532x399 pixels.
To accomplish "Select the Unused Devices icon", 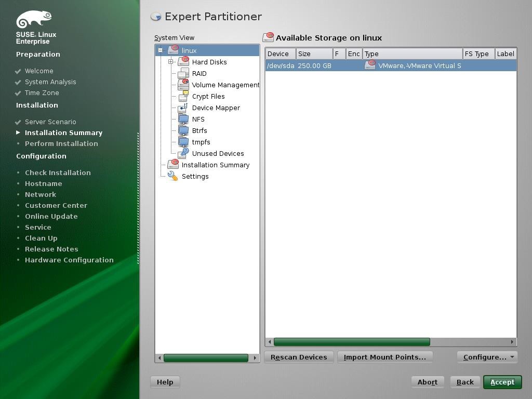I will pyautogui.click(x=183, y=153).
